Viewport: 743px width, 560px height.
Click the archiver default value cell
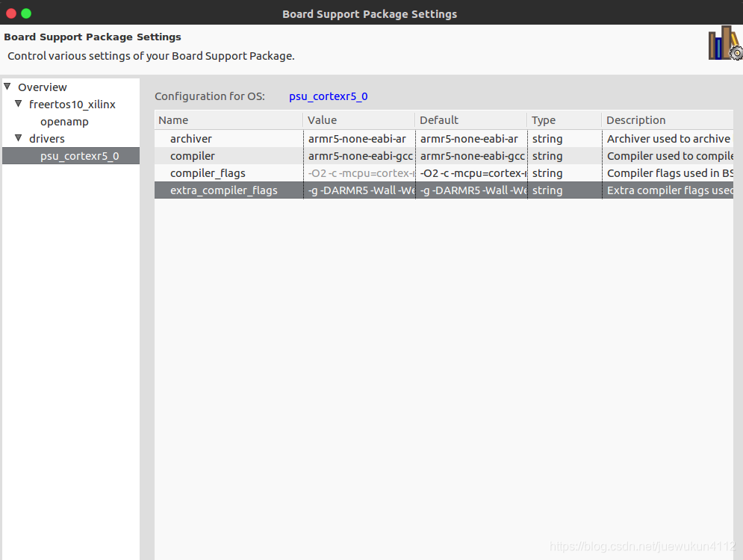[471, 139]
